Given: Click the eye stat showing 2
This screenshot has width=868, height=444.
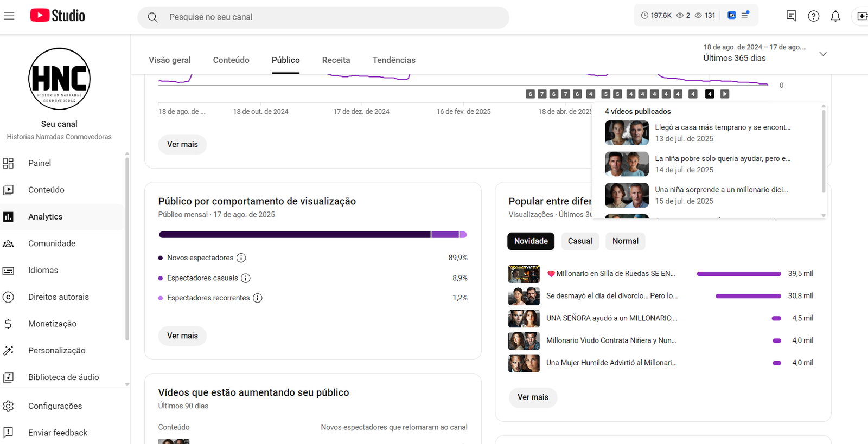Looking at the screenshot, I should (683, 16).
